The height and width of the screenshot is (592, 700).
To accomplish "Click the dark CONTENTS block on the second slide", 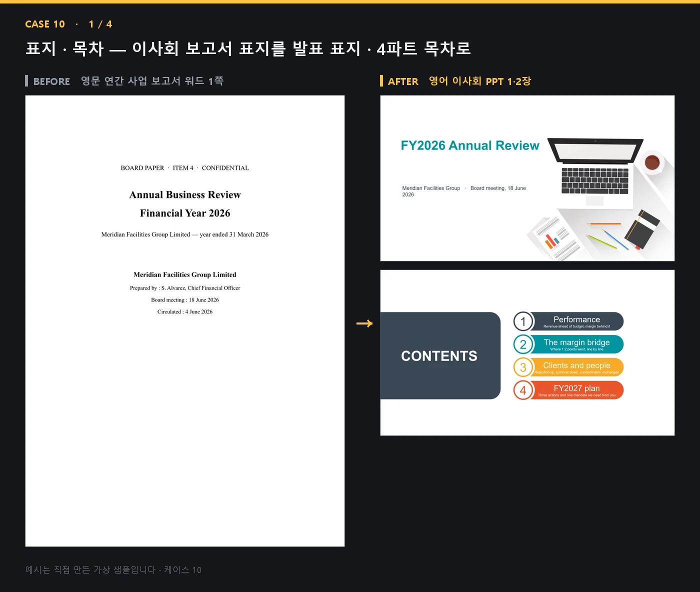I will pos(440,355).
